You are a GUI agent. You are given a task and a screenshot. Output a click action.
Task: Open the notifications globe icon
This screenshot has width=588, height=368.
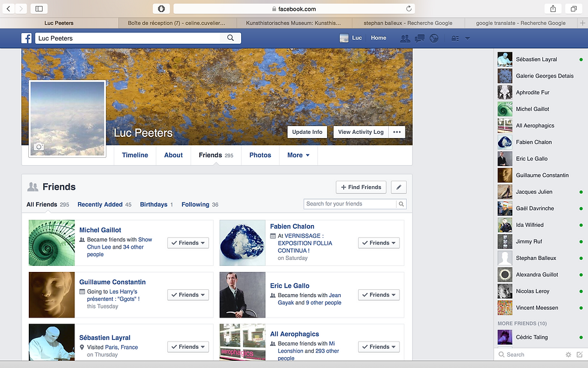[434, 38]
